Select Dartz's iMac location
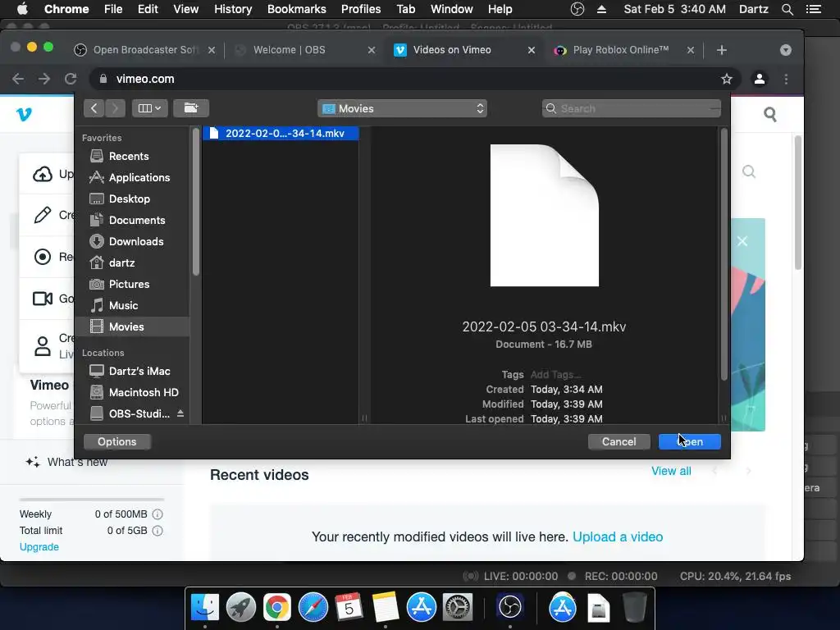 [x=139, y=372]
